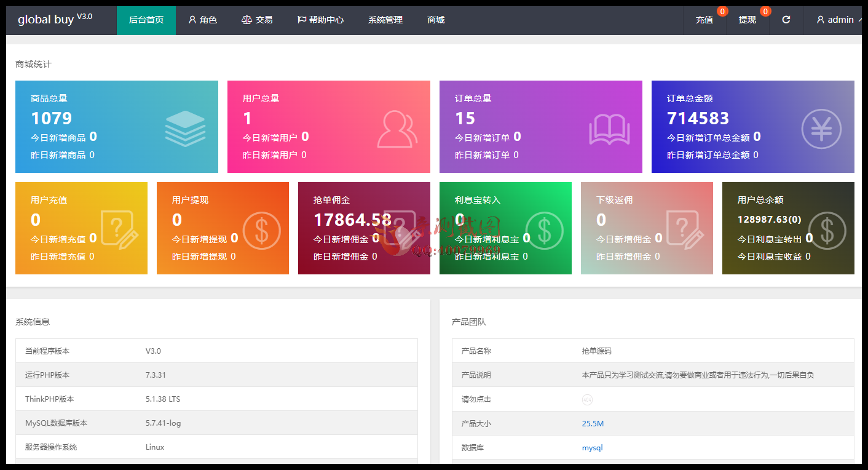The image size is (868, 470).
Task: Click the 请勿点击 row label
Action: pyautogui.click(x=476, y=399)
